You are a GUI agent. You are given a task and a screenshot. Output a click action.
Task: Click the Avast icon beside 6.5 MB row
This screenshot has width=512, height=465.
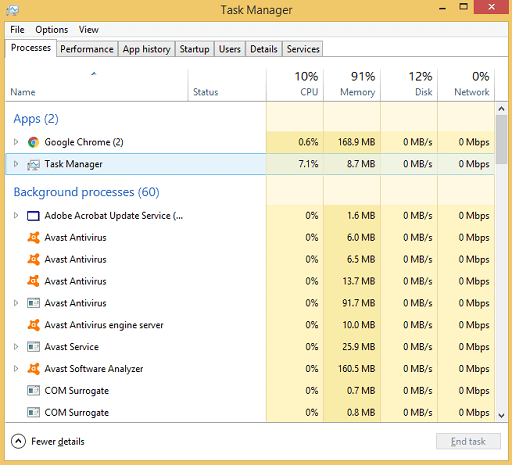(33, 259)
